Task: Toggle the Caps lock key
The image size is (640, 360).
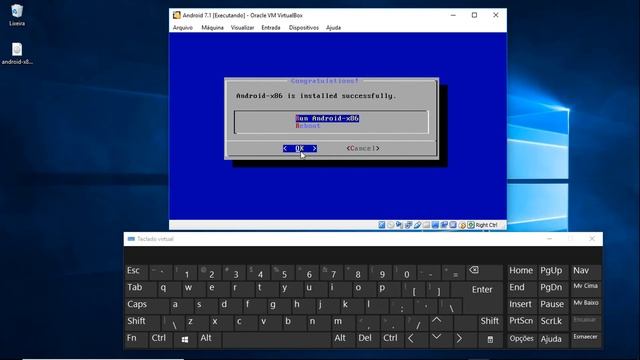Action: 146,305
